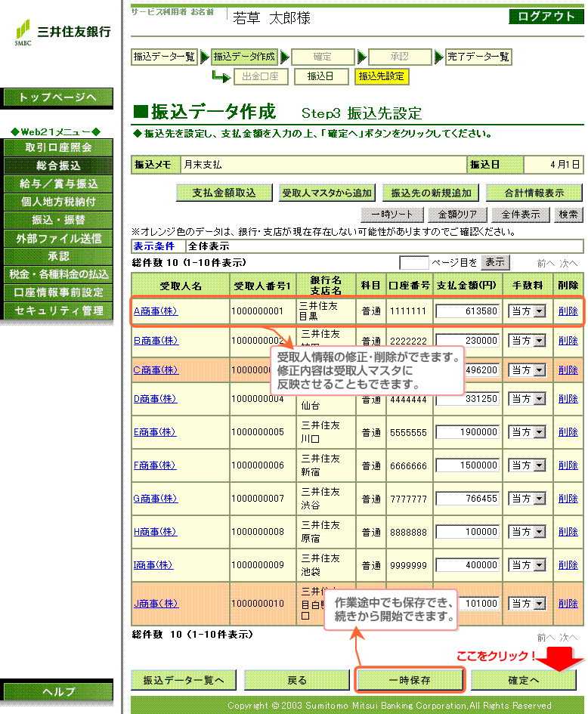
Task: Open fee dropdown for A商事 row
Action: point(527,311)
